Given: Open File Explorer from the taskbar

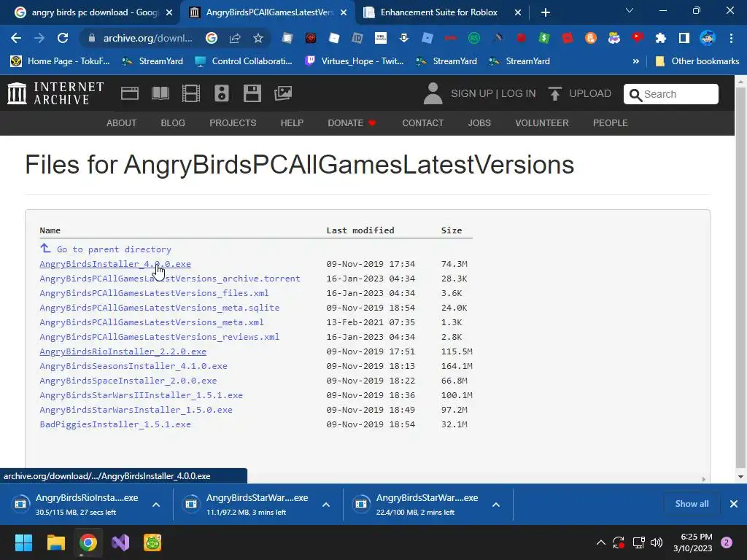Looking at the screenshot, I should (x=55, y=542).
